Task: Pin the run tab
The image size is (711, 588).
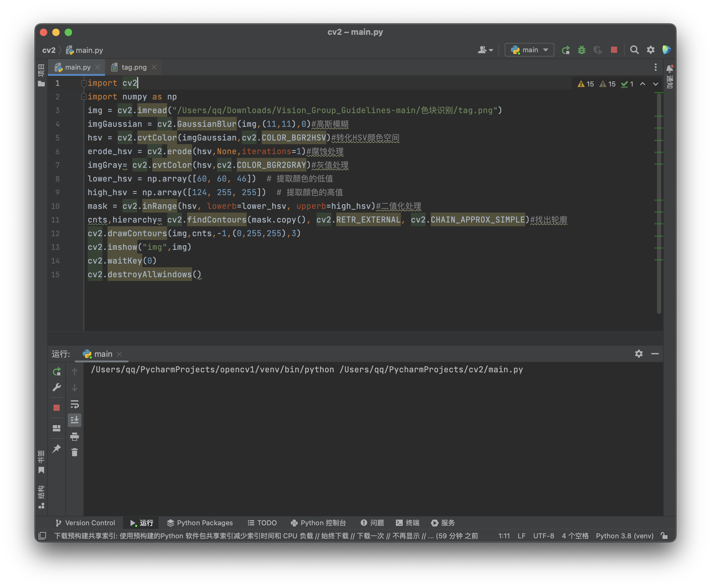Action: [57, 448]
